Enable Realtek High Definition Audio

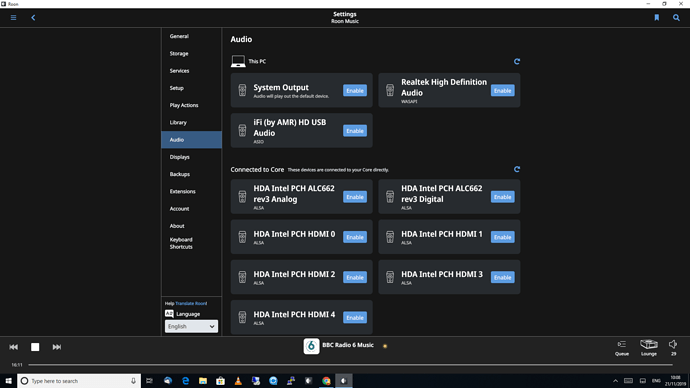coord(503,91)
